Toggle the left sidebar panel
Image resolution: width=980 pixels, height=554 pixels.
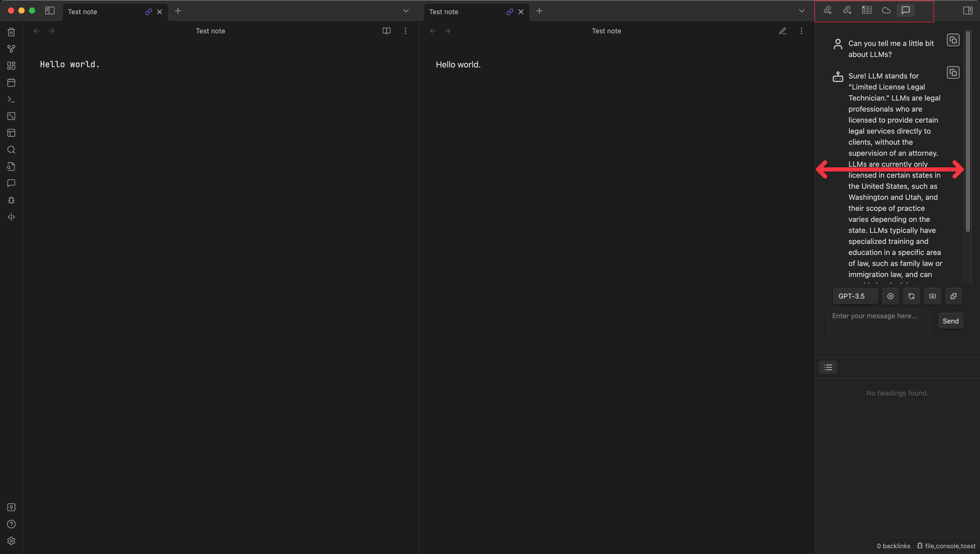pyautogui.click(x=49, y=11)
